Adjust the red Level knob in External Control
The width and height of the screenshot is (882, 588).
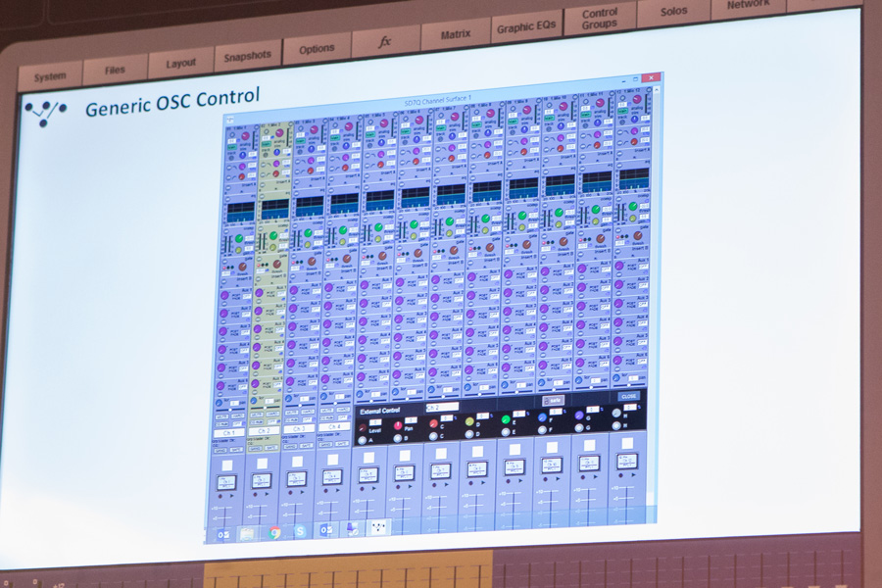click(363, 427)
